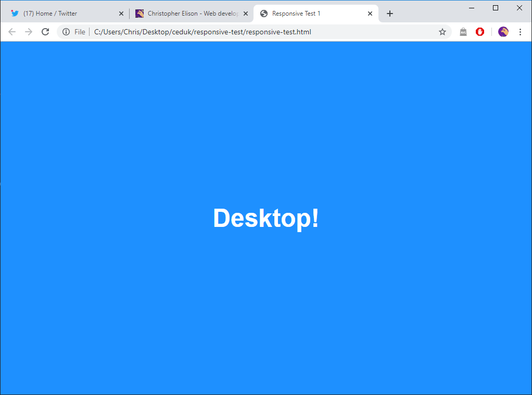532x395 pixels.
Task: Minimize the Chrome window
Action: pos(472,8)
